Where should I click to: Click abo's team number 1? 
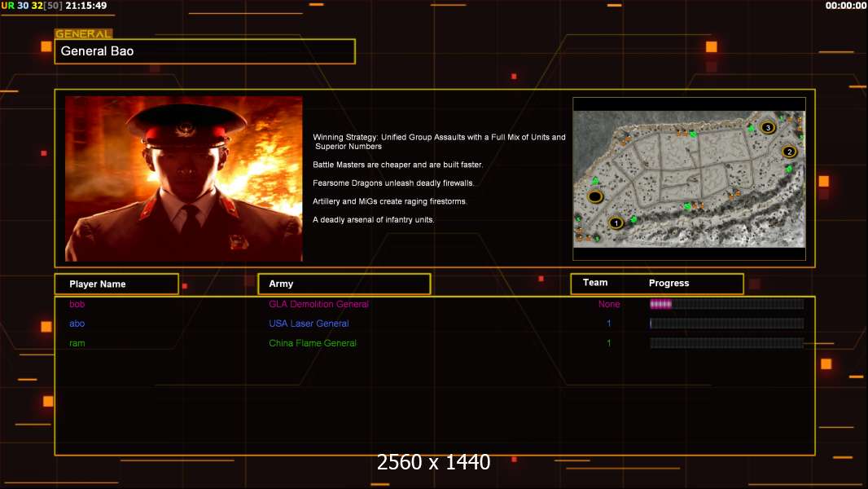(609, 324)
